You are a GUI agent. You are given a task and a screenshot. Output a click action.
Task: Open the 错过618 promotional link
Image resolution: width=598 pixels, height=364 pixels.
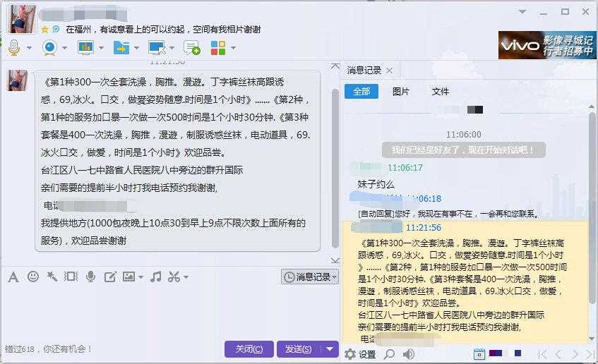(x=48, y=348)
